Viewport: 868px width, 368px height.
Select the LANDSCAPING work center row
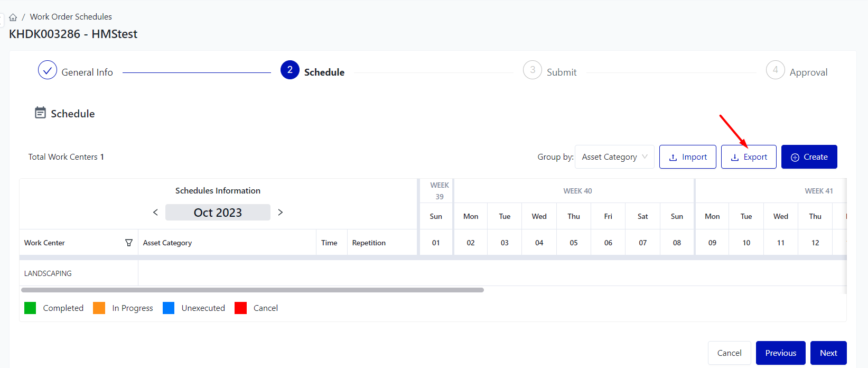48,273
